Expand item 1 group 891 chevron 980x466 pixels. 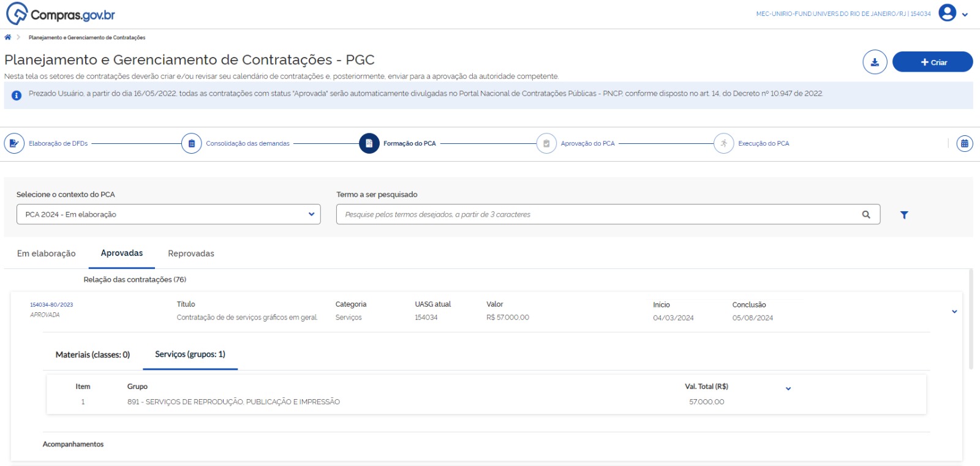pos(788,389)
